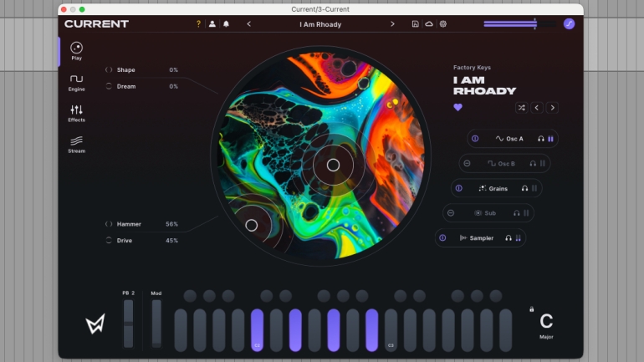644x362 pixels.
Task: Switch to the Effects tab
Action: (x=76, y=113)
